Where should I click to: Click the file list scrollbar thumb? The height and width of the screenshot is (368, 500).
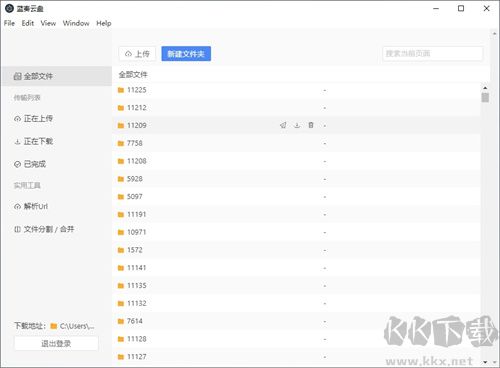(x=485, y=98)
